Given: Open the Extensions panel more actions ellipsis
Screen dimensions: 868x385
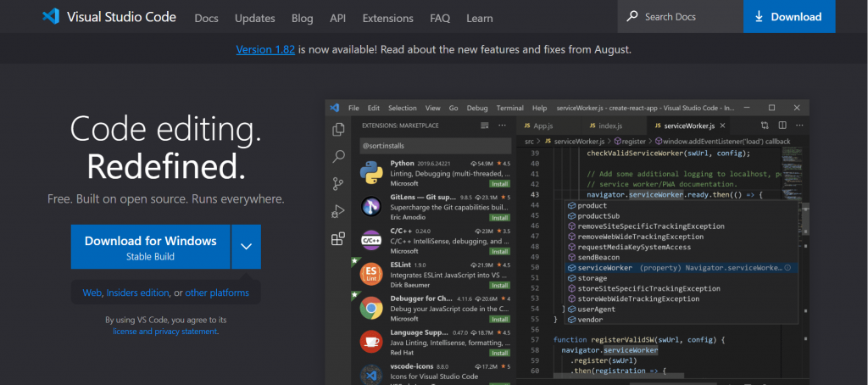Looking at the screenshot, I should pos(502,126).
